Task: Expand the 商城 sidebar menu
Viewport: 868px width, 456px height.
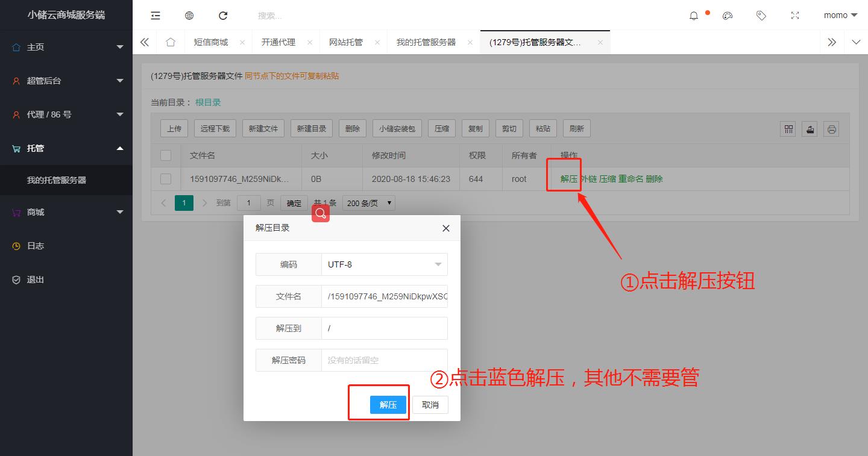Action: pos(66,212)
